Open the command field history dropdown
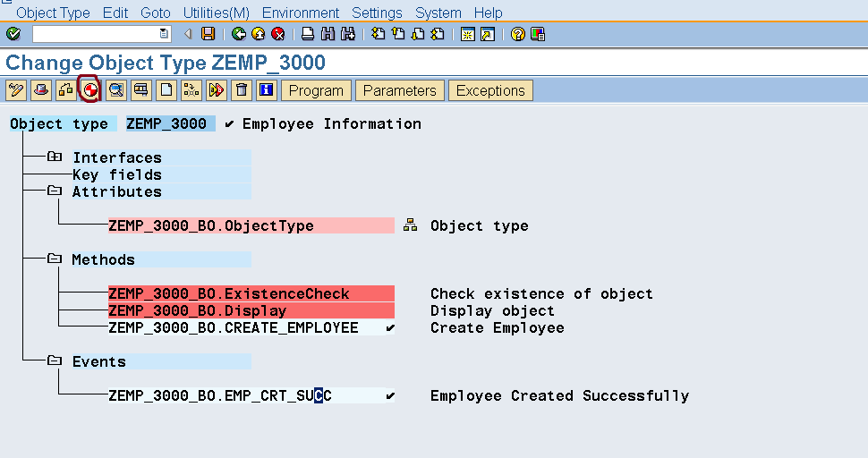The height and width of the screenshot is (458, 868). click(x=164, y=34)
